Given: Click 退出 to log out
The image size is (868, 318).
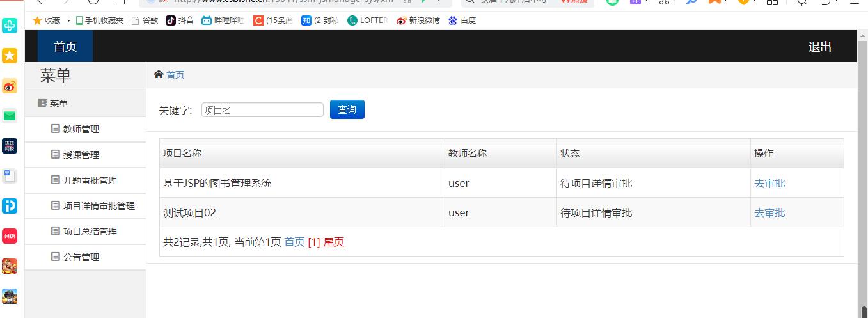Looking at the screenshot, I should point(819,47).
